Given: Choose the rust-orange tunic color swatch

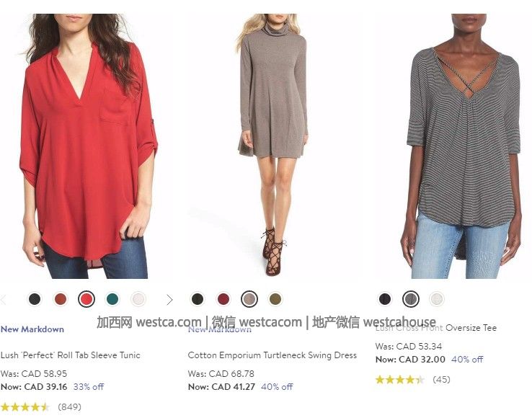Looking at the screenshot, I should [61, 299].
